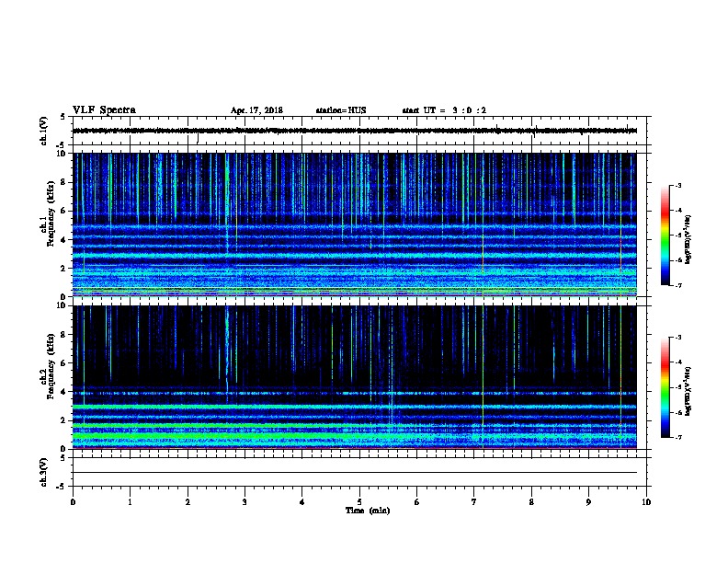The height and width of the screenshot is (563, 728).
Task: Click inside the ch.2 frequency spectrogram
Action: (355, 377)
